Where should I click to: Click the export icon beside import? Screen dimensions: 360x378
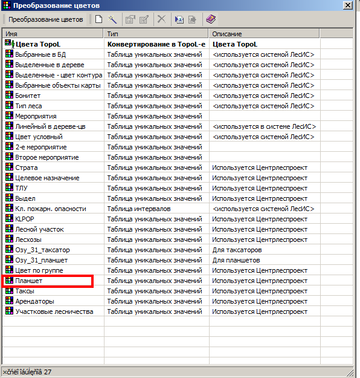[x=192, y=19]
